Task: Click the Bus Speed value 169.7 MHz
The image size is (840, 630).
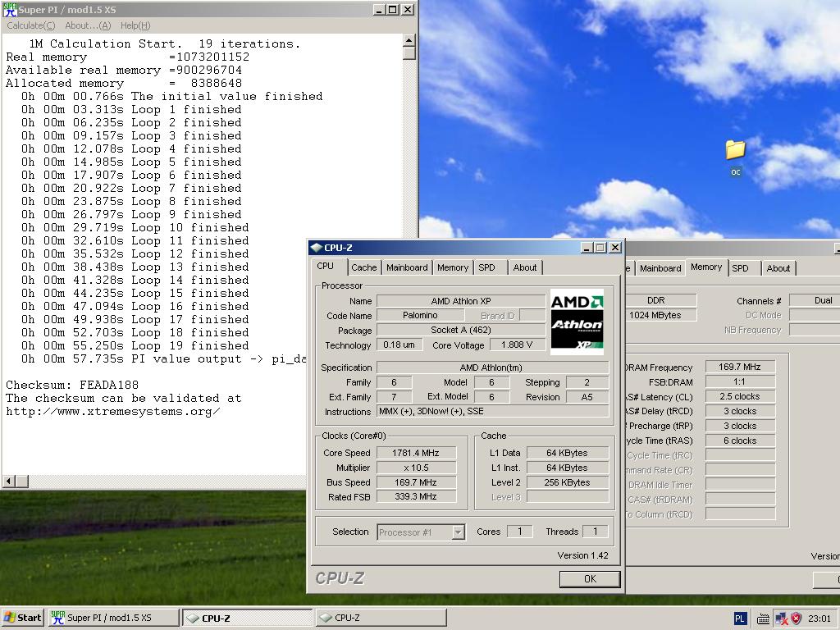Action: pyautogui.click(x=416, y=482)
